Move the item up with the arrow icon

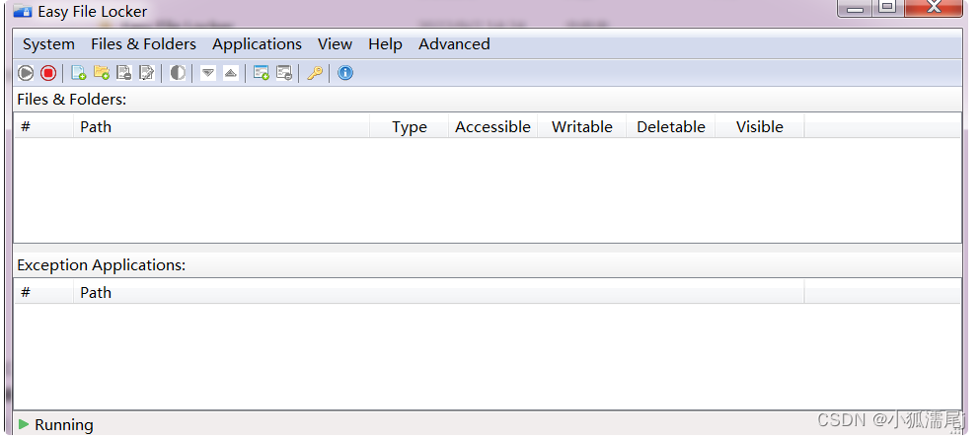231,73
